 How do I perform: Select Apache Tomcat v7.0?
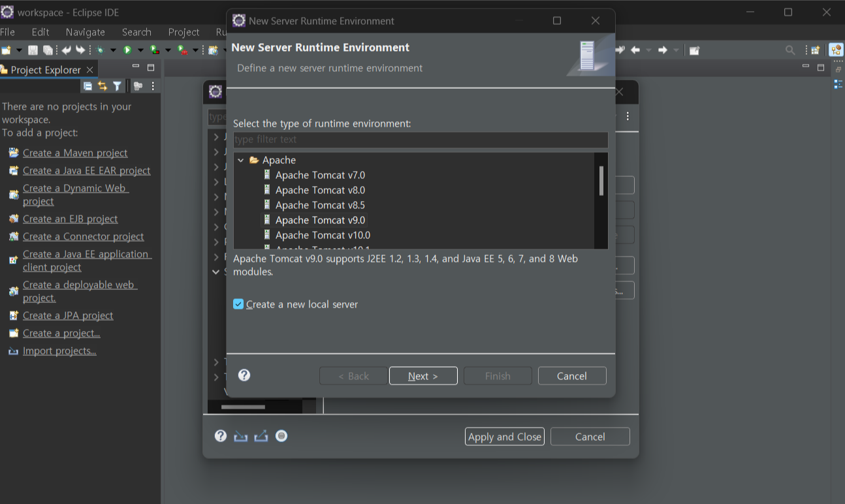(x=320, y=175)
